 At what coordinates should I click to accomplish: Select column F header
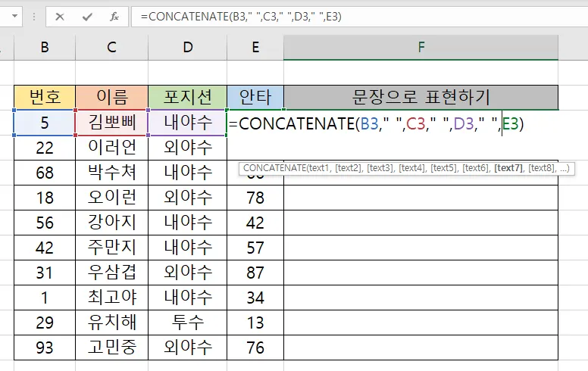pos(421,48)
